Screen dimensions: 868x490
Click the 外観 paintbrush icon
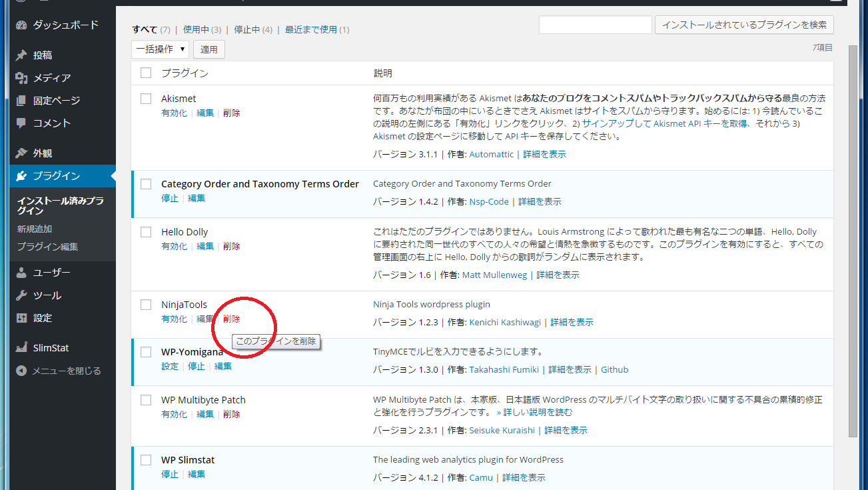pyautogui.click(x=21, y=153)
